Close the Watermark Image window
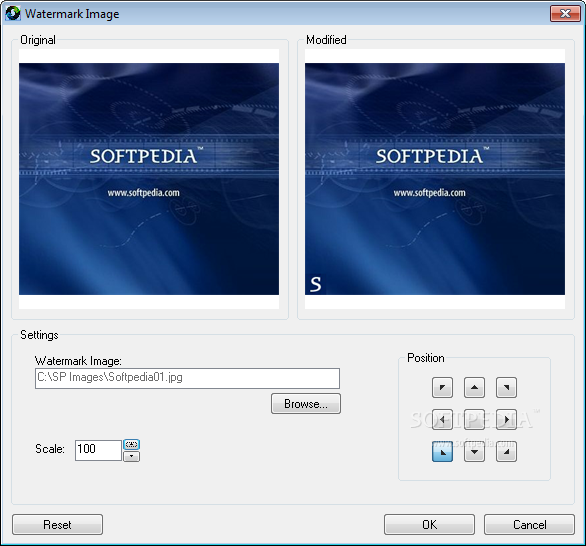The image size is (586, 546). (x=565, y=14)
